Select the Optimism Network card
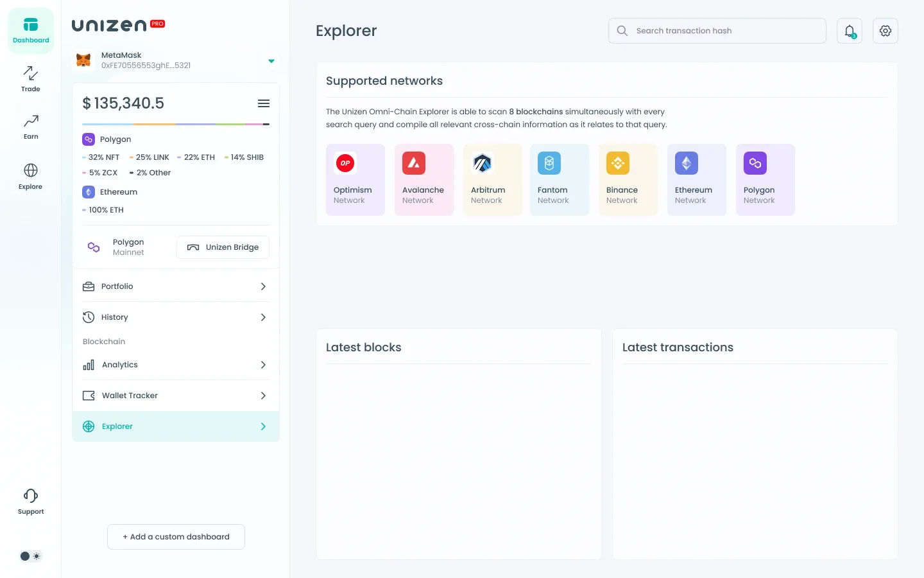This screenshot has width=924, height=578. 355,180
